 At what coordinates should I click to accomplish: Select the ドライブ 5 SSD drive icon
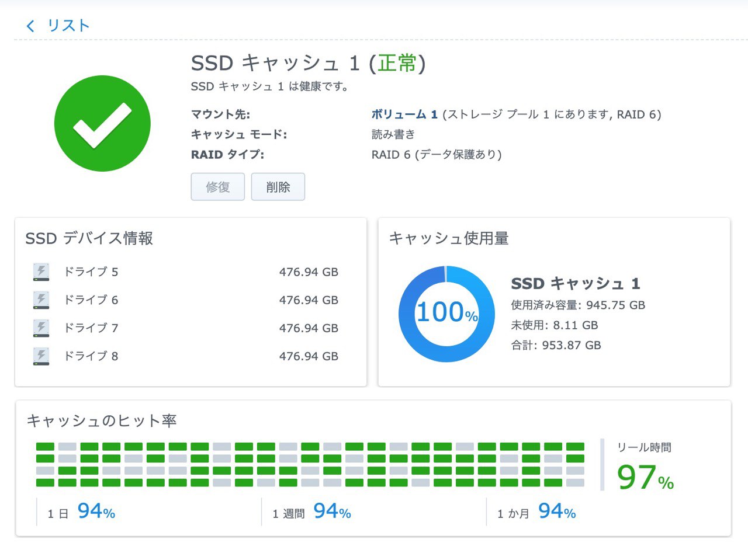[x=41, y=272]
